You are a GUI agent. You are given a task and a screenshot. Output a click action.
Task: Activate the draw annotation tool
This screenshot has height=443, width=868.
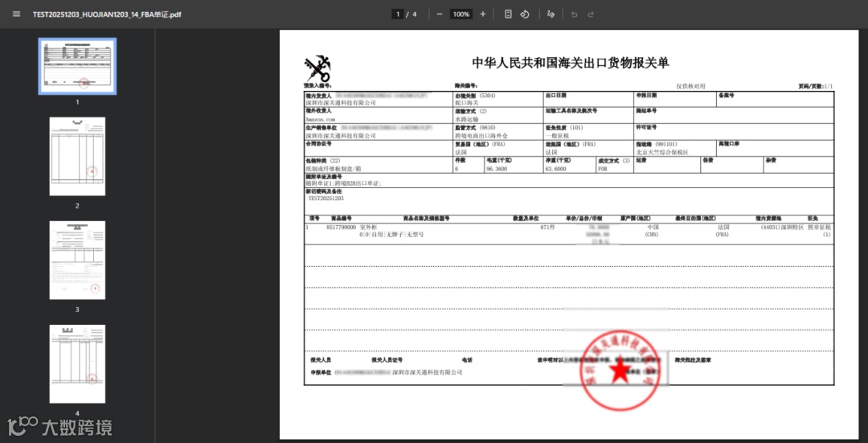[x=551, y=14]
